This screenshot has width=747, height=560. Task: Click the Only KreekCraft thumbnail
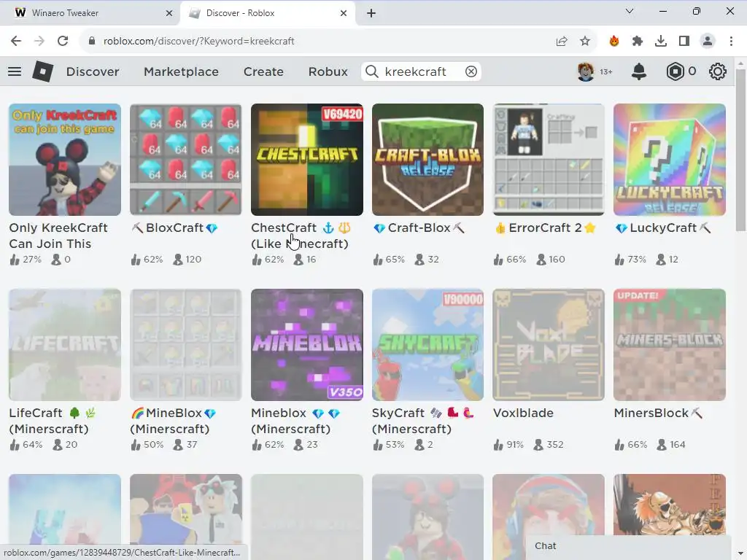65,160
